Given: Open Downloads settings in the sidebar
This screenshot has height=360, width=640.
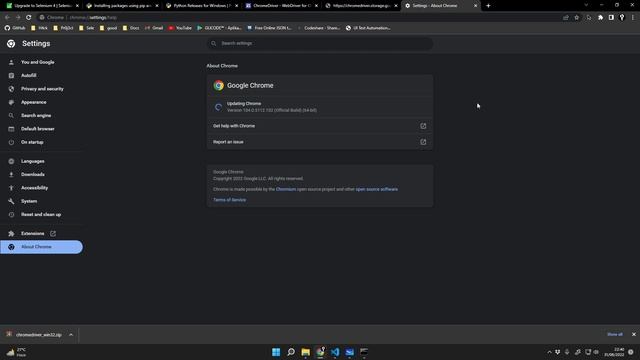Looking at the screenshot, I should [33, 175].
